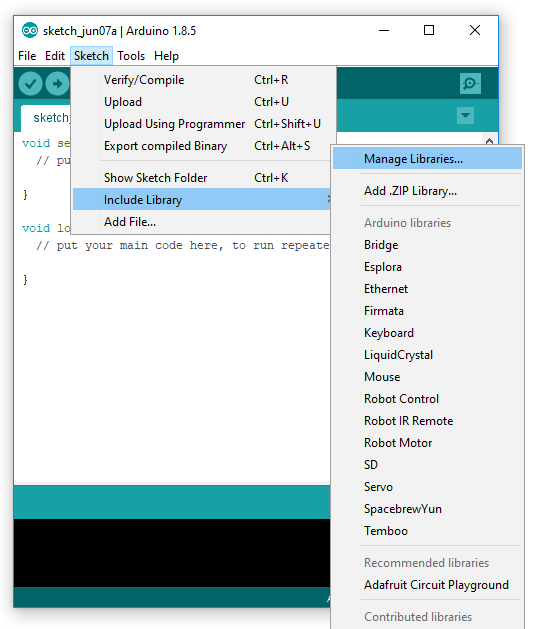The height and width of the screenshot is (629, 539).
Task: Open the Serial Monitor magnifier icon
Action: coord(470,83)
